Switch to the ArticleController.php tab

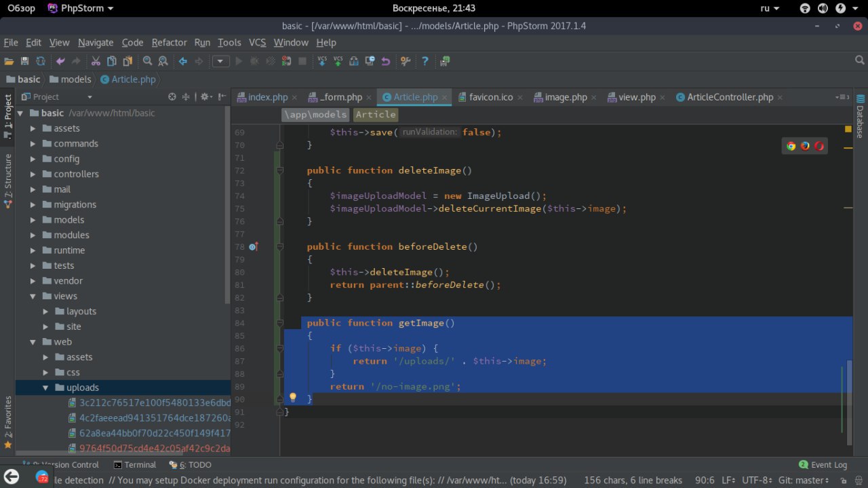click(730, 97)
